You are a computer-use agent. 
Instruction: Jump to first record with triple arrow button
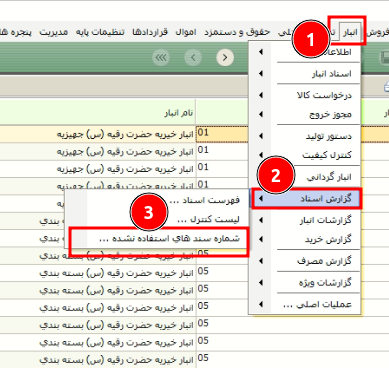pyautogui.click(x=161, y=58)
